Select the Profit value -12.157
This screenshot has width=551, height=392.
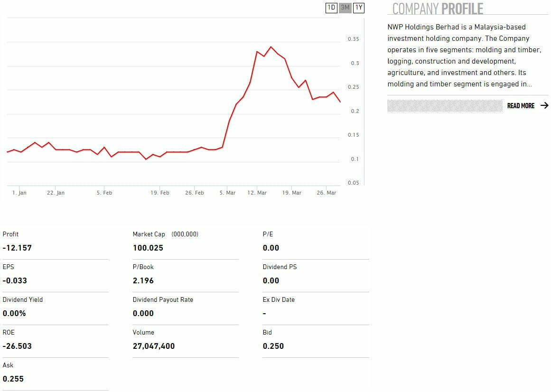17,248
